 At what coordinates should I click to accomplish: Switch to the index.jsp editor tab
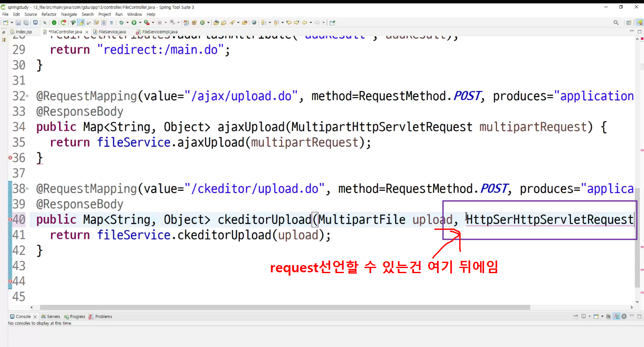pos(23,32)
